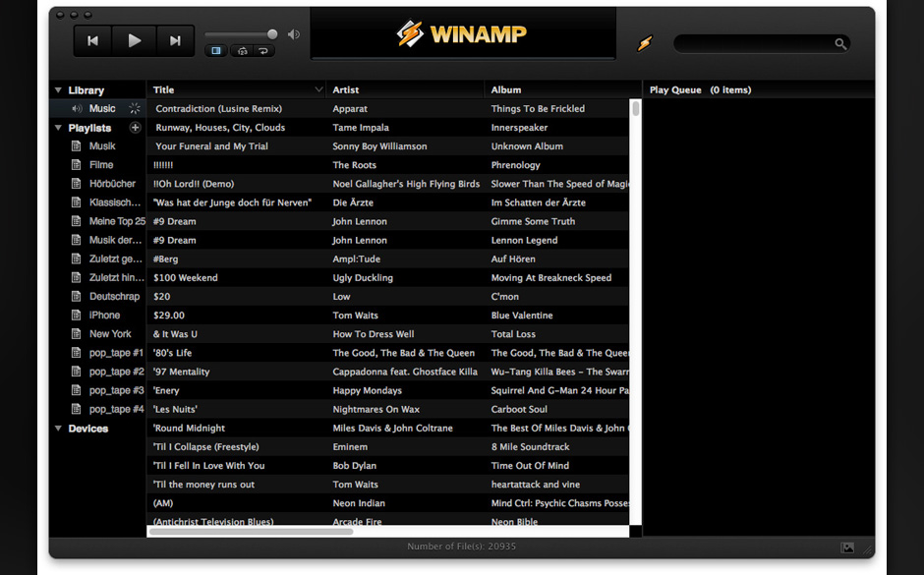
Task: Select the Music library item
Action: 102,109
